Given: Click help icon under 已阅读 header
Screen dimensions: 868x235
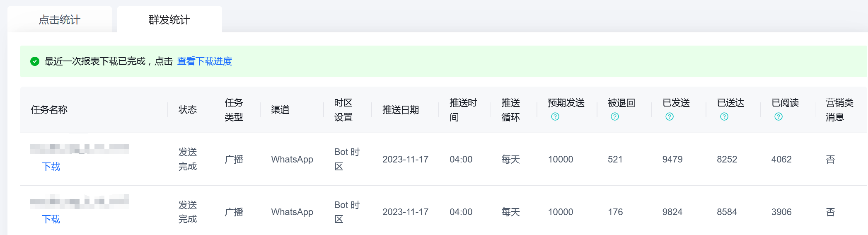Looking at the screenshot, I should point(779,117).
